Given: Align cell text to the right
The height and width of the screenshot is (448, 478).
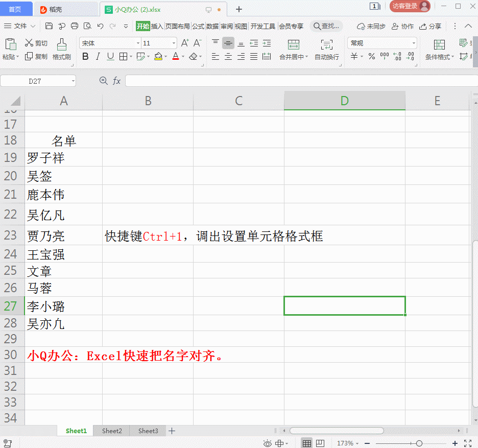Looking at the screenshot, I should pos(241,56).
